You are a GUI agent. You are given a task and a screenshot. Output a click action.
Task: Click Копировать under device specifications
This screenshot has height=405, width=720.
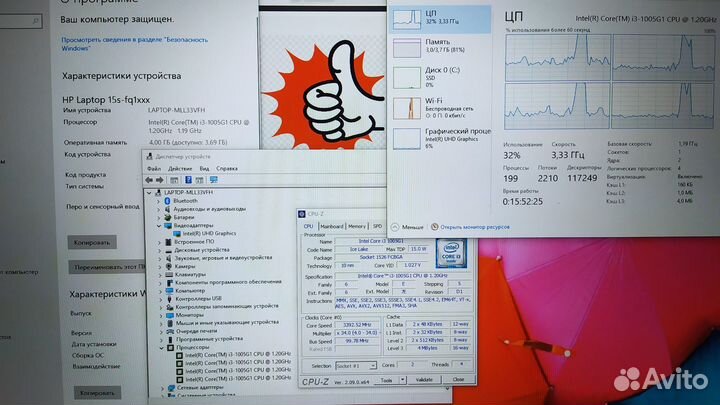(x=92, y=242)
